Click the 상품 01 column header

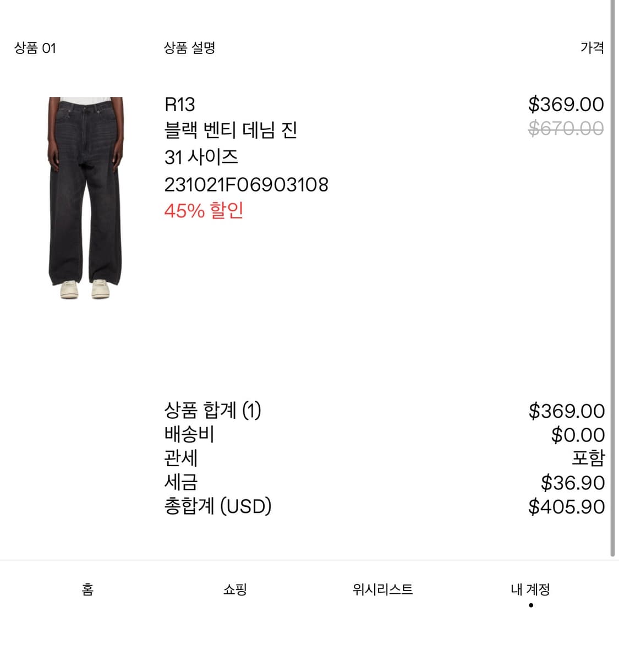35,48
